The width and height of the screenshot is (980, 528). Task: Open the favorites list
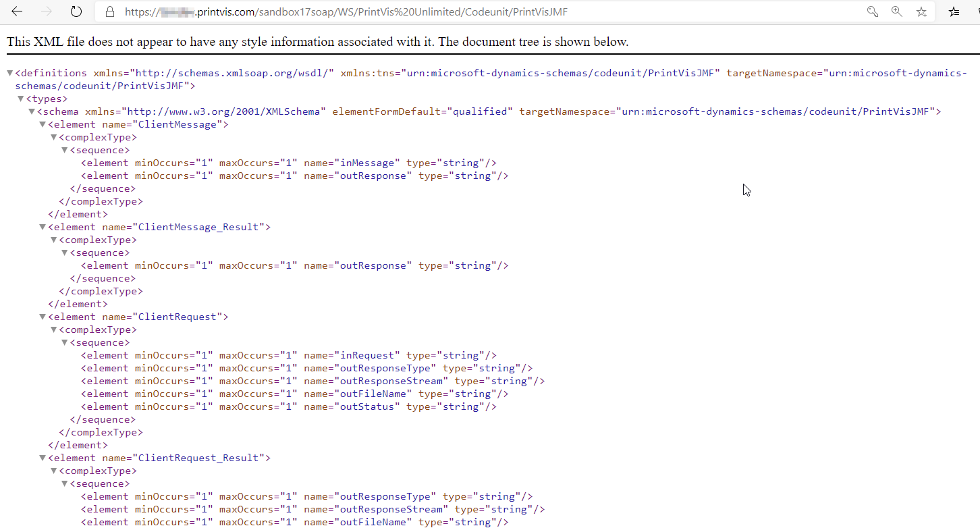[954, 11]
